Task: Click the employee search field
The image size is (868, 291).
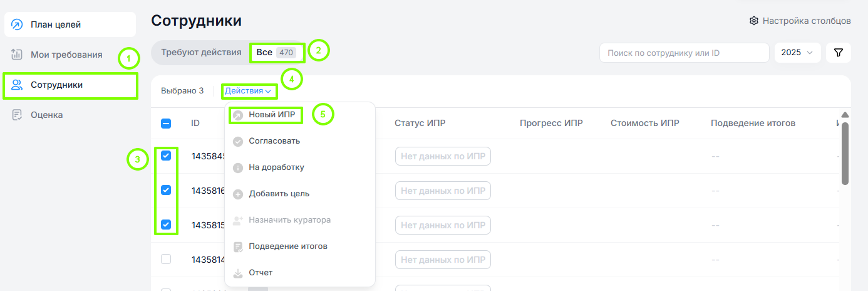Action: [684, 53]
